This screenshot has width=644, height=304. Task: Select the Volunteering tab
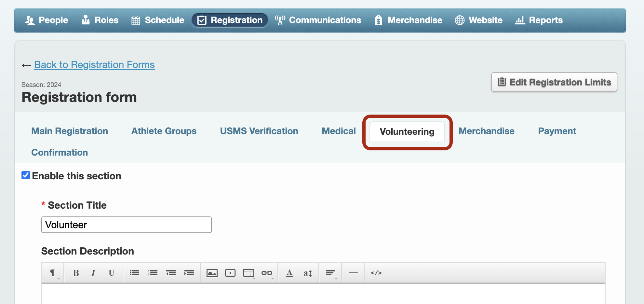click(x=407, y=131)
